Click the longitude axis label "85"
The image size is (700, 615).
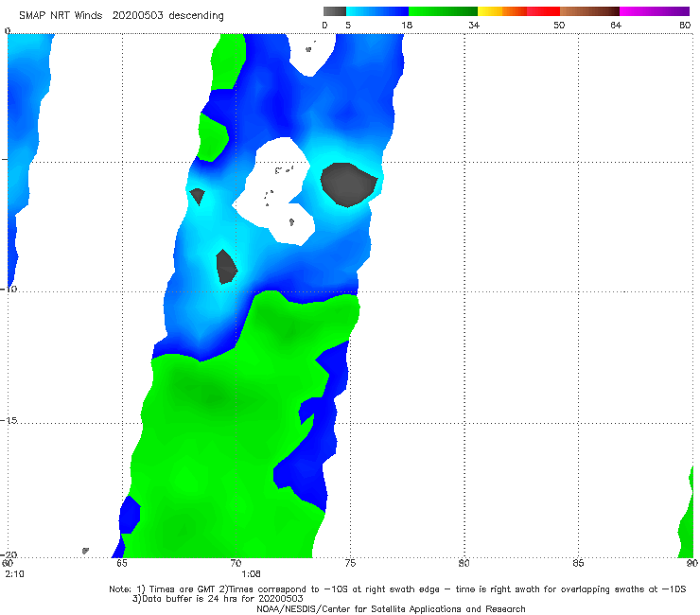tap(578, 563)
